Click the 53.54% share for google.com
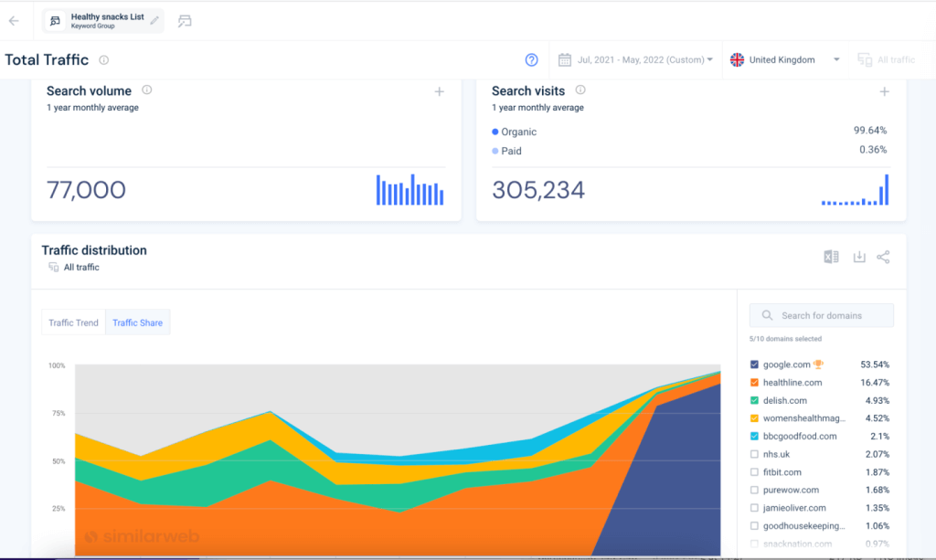The height and width of the screenshot is (560, 936). pyautogui.click(x=875, y=365)
